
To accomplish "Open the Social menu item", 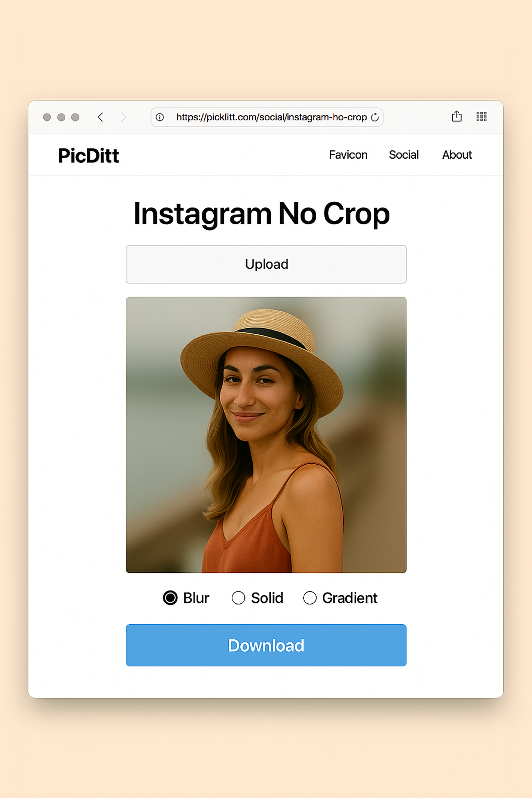I will point(403,155).
